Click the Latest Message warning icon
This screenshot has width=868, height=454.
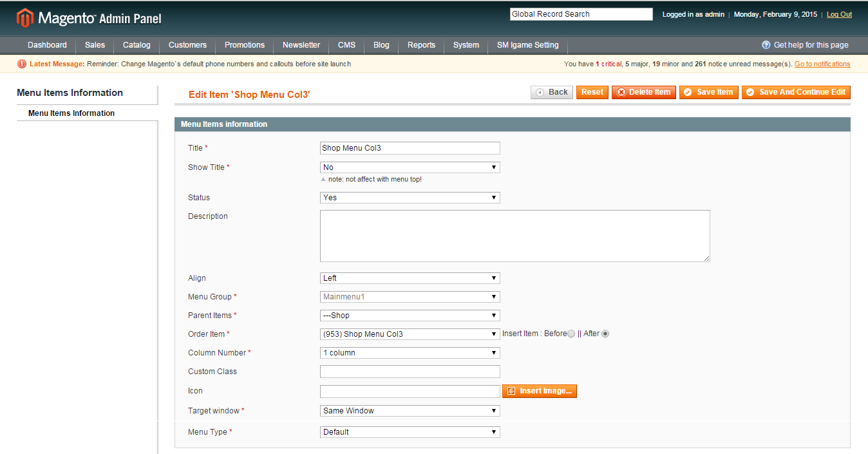22,64
